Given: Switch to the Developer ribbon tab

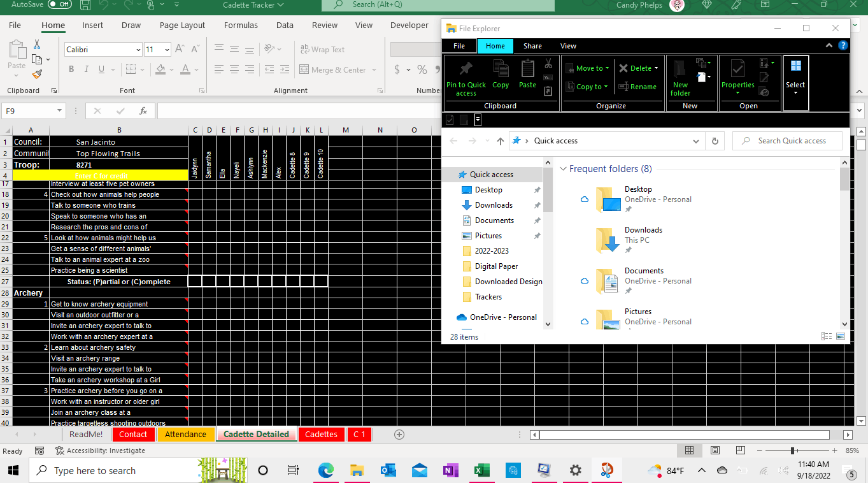Looking at the screenshot, I should tap(409, 25).
